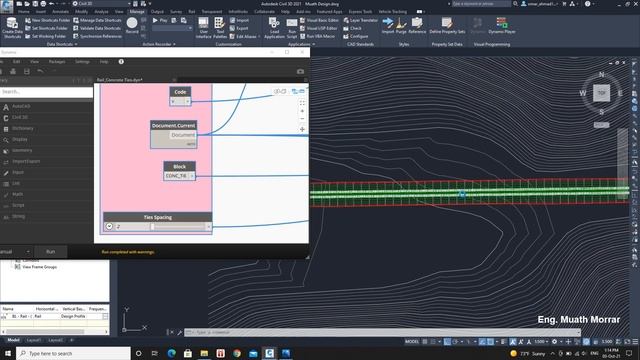This screenshot has width=640, height=360.
Task: Expand Civil 3D library category in Dynamo
Action: pos(20,117)
